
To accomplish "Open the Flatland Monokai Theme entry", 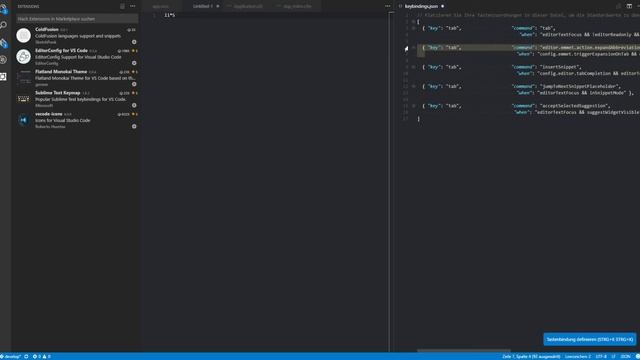I will tap(77, 78).
